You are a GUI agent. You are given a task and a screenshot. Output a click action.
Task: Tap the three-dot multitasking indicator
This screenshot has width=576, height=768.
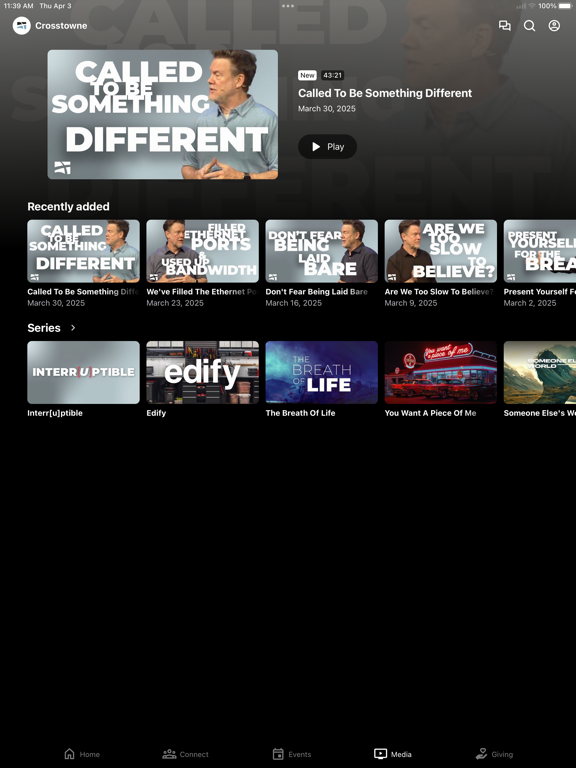point(288,6)
